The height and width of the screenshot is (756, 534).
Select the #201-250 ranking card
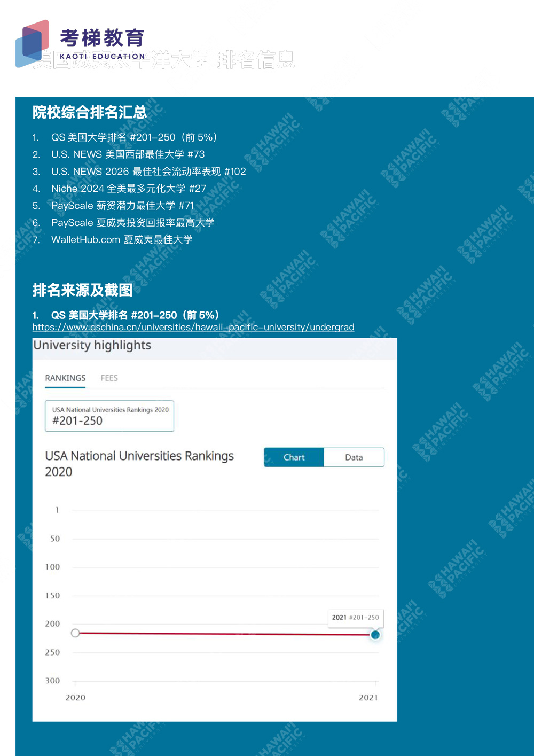(x=109, y=416)
